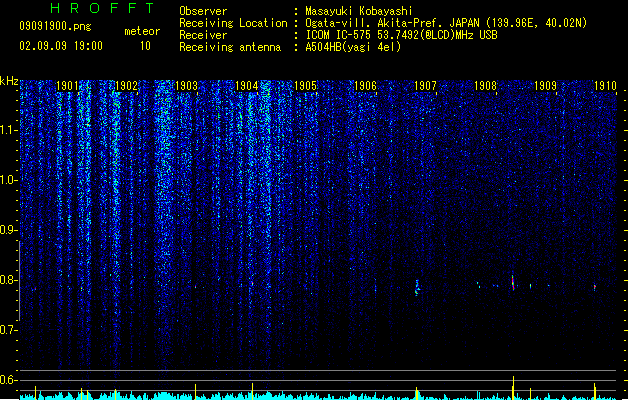Click the meteor count value 10

tap(145, 46)
